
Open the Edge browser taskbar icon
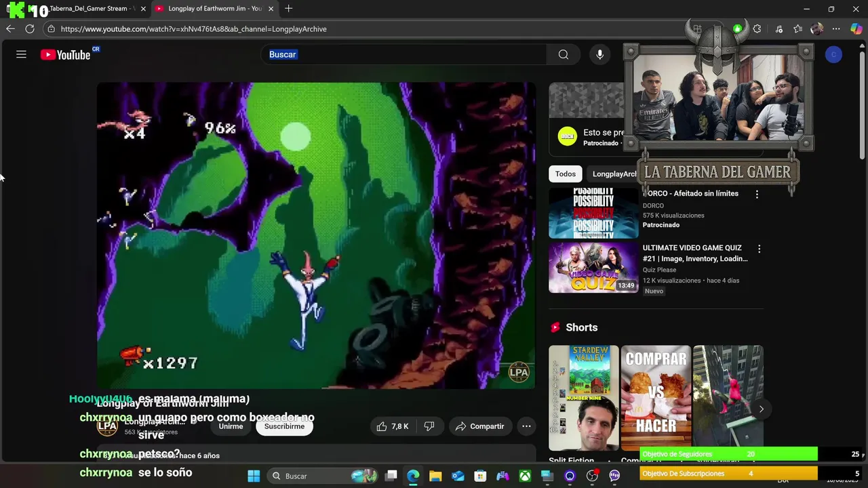tap(413, 476)
